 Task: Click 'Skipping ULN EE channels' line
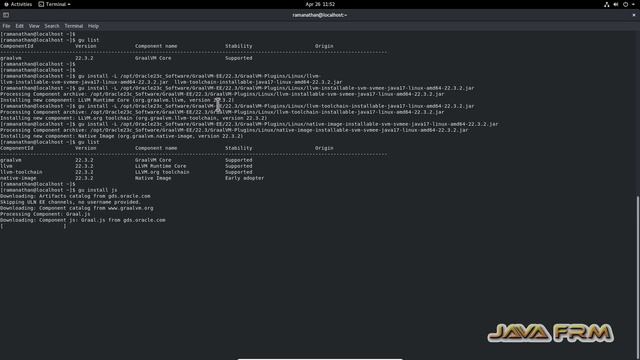pyautogui.click(x=70, y=202)
